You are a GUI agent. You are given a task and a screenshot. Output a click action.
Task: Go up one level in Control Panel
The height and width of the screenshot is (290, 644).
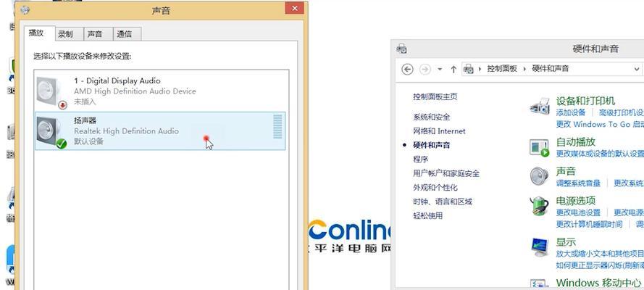pyautogui.click(x=453, y=69)
